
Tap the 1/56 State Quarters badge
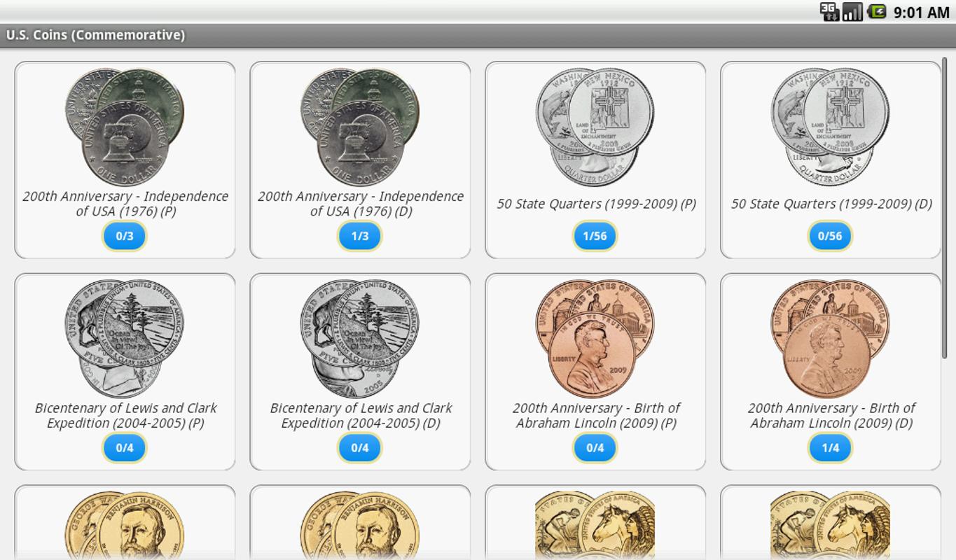coord(595,236)
